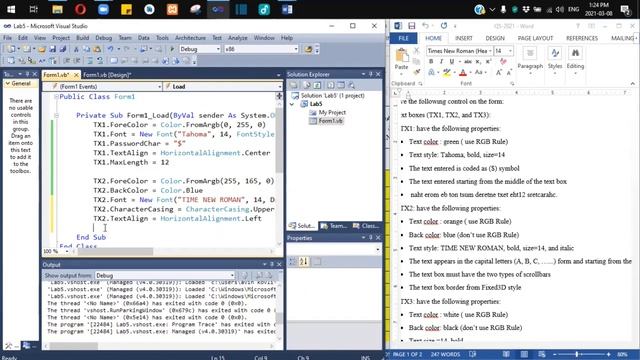Click the yellow text highlight color in Word

coord(447,73)
